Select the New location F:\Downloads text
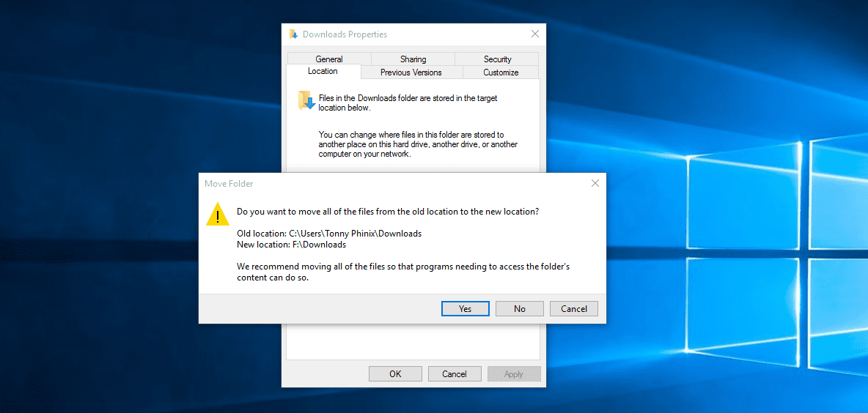 coord(291,245)
